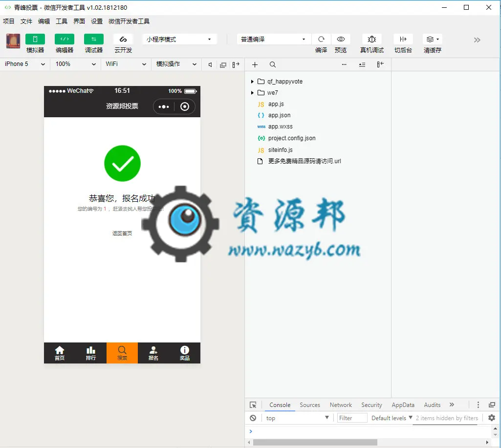Open the file tree more options ellipsis
The image size is (501, 448).
coord(344,64)
